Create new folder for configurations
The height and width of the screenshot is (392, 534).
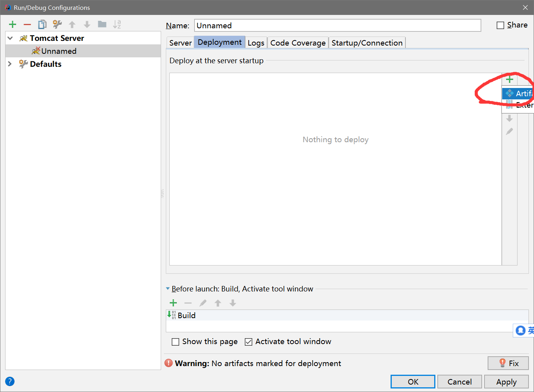coord(102,24)
